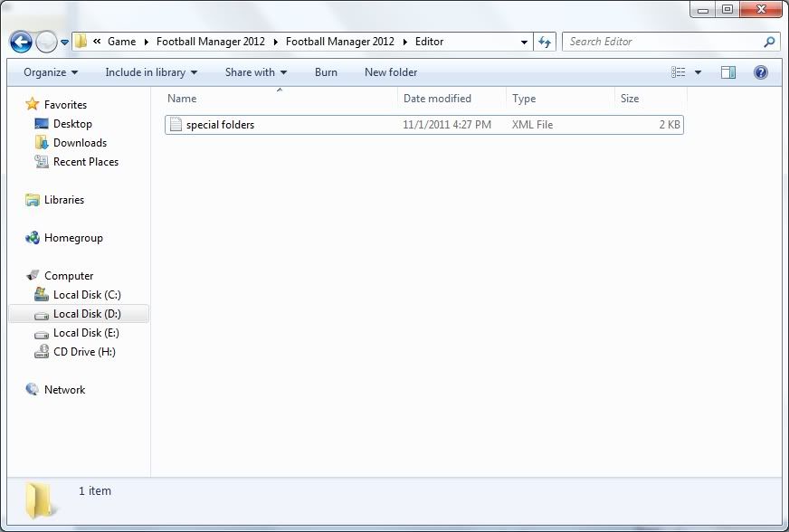Go to second Football Manager 2012 breadcrumb
Screen dimensions: 789x532
[x=339, y=42]
